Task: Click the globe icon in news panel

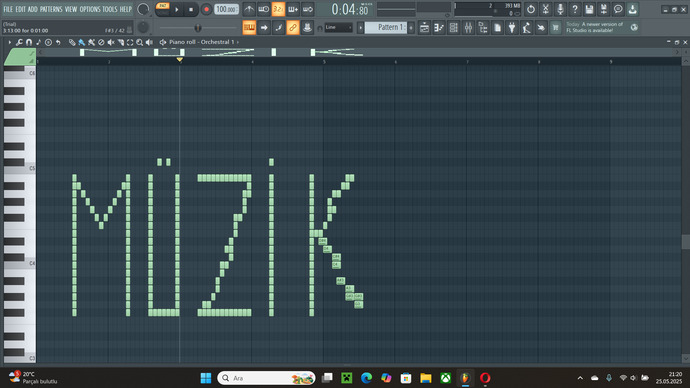Action: [634, 27]
